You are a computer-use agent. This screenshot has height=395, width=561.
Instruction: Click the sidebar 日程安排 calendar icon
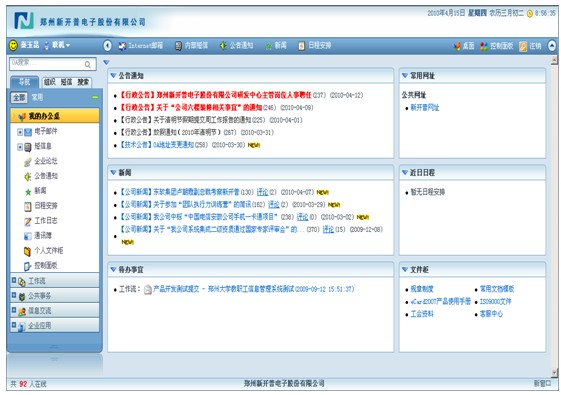(x=28, y=206)
